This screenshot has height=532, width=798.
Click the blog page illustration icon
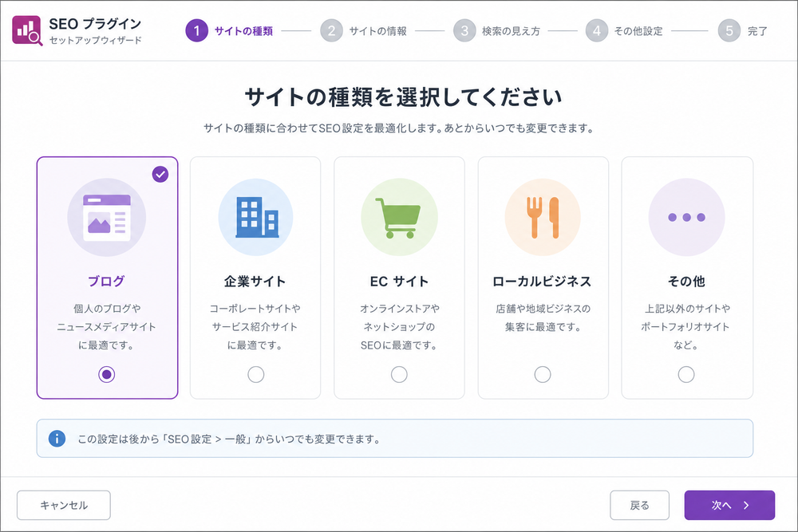[107, 217]
